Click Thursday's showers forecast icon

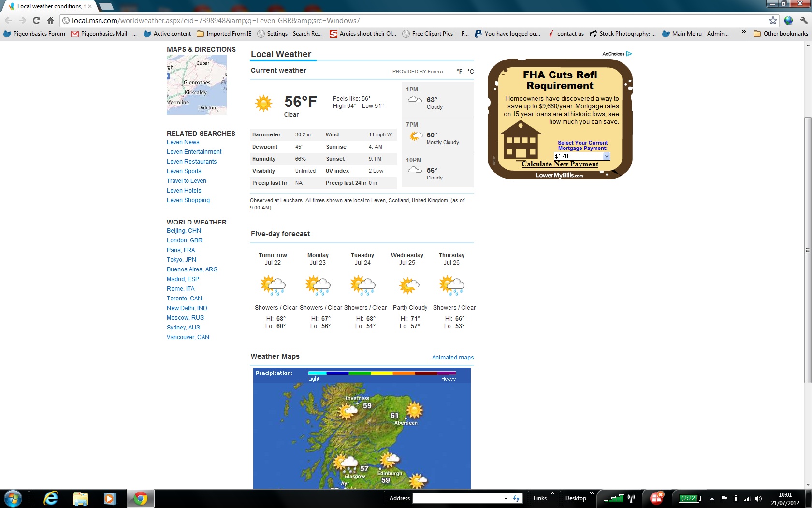(451, 285)
